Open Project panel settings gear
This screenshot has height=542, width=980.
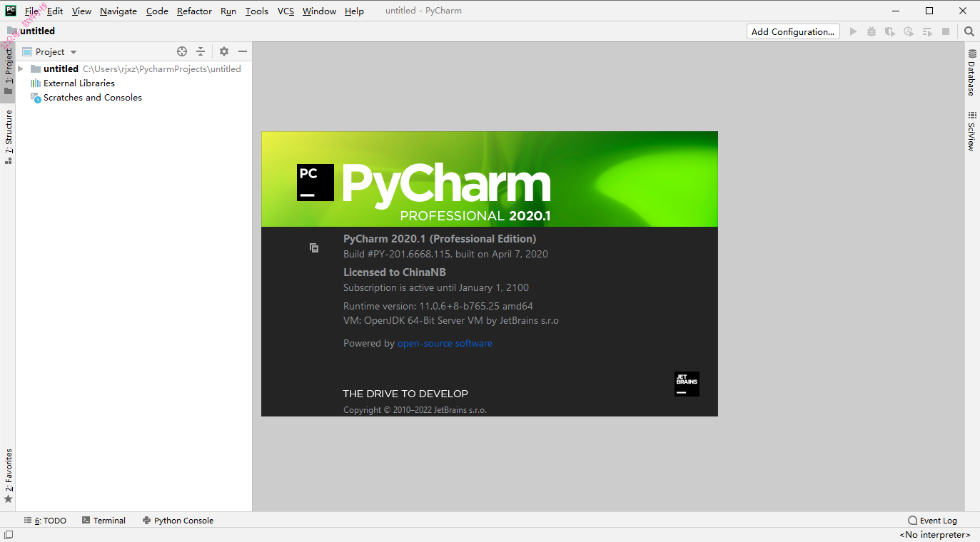[224, 51]
